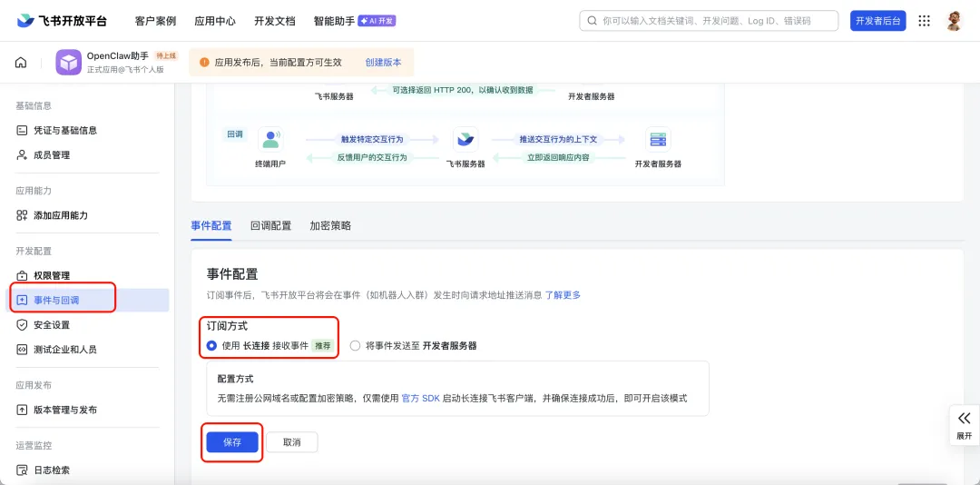The height and width of the screenshot is (485, 980).
Task: Click the OpenClaw助手 app cube icon
Action: pos(69,63)
